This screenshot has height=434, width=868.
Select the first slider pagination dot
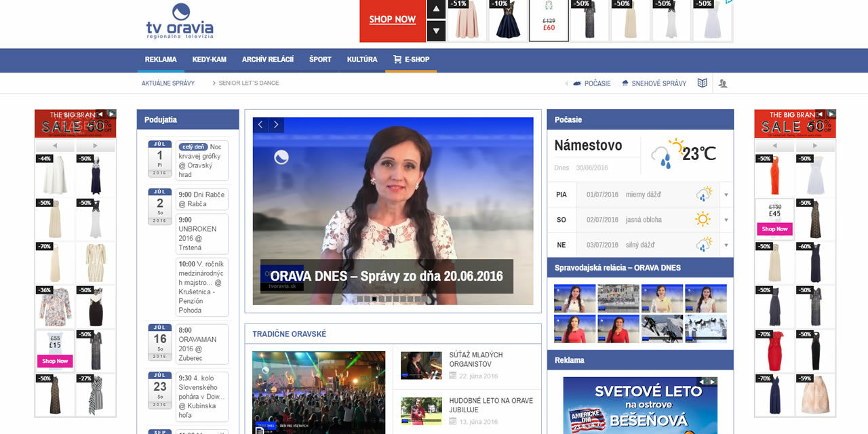(359, 299)
